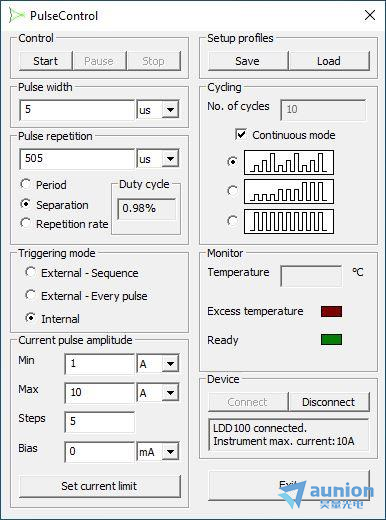Click the Temperature readout field

311,276
